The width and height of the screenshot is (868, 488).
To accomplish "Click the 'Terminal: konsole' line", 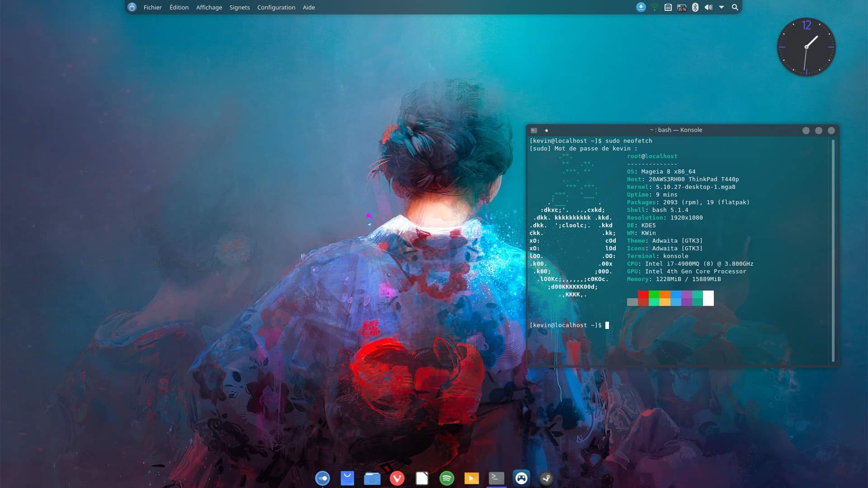I will pyautogui.click(x=657, y=256).
